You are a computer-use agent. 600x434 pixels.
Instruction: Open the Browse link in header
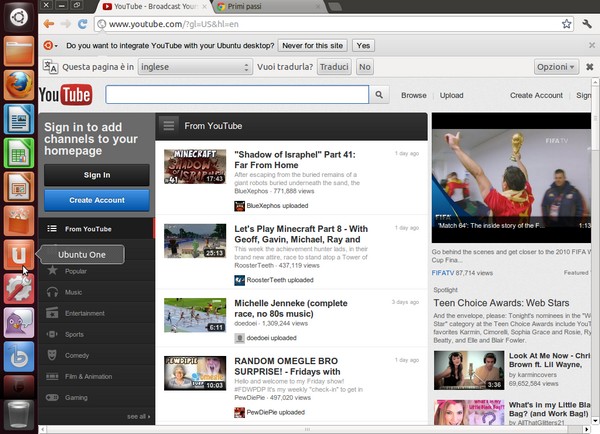point(414,95)
